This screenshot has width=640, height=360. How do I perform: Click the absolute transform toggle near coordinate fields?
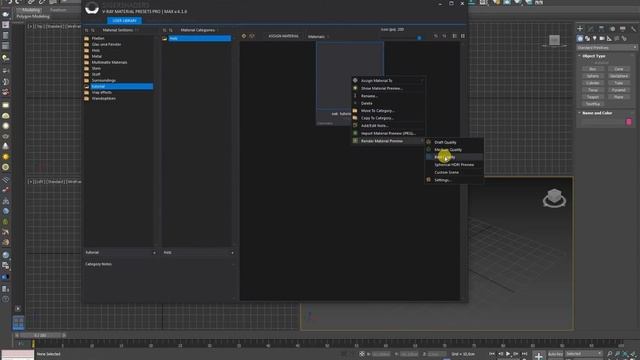[362, 354]
